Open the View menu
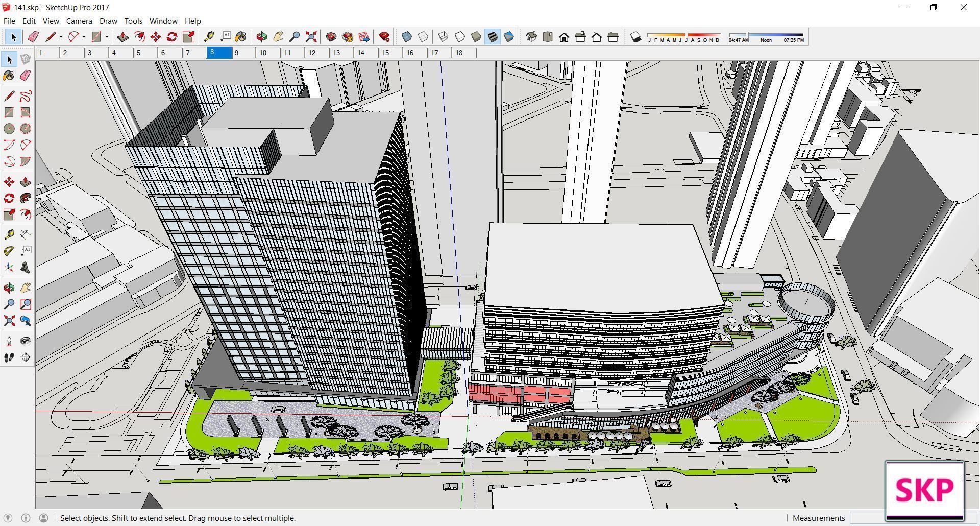 pyautogui.click(x=51, y=21)
